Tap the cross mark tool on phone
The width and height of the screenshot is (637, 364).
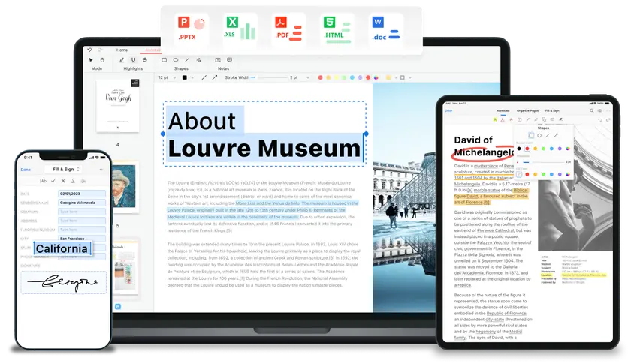[65, 181]
